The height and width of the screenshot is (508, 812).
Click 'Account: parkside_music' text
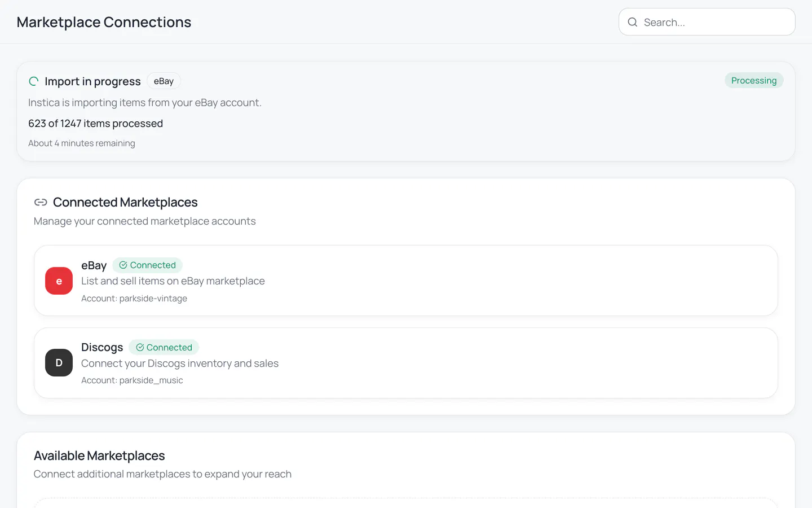(x=132, y=380)
